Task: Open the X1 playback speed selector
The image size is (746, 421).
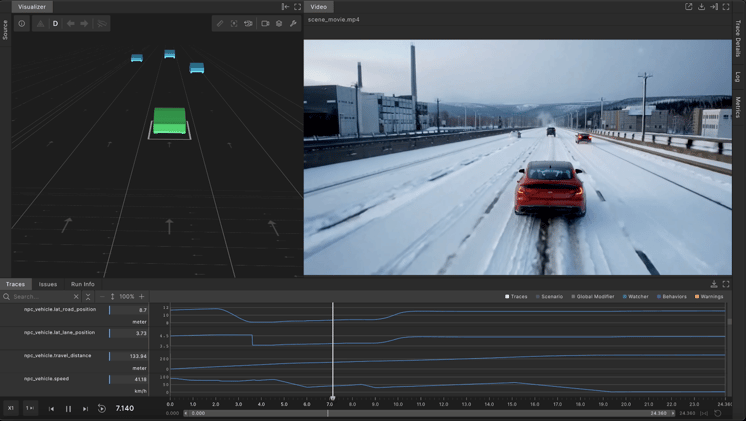Action: tap(11, 408)
